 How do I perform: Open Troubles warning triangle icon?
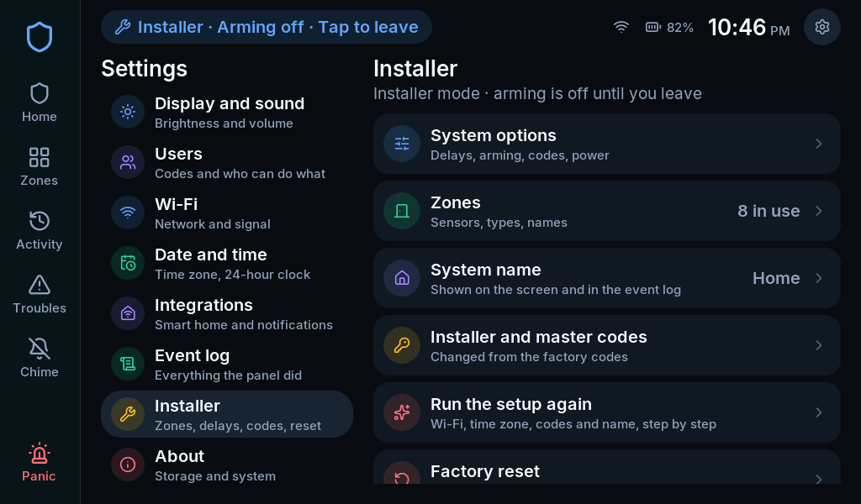tap(39, 285)
